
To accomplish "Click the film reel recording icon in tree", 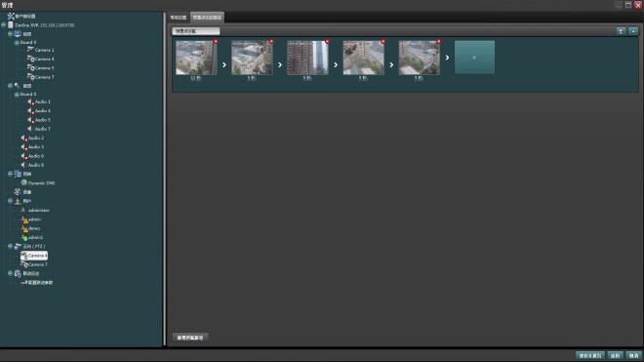I will [x=18, y=192].
